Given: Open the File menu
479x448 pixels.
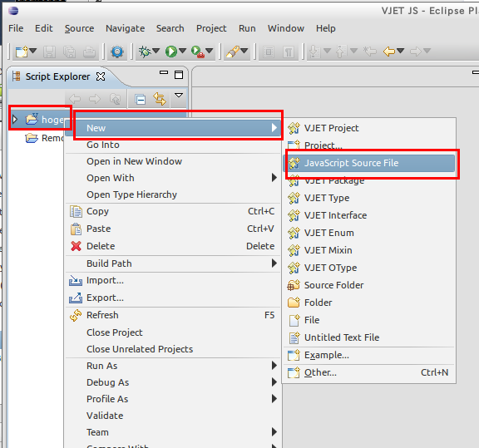Looking at the screenshot, I should tap(16, 28).
